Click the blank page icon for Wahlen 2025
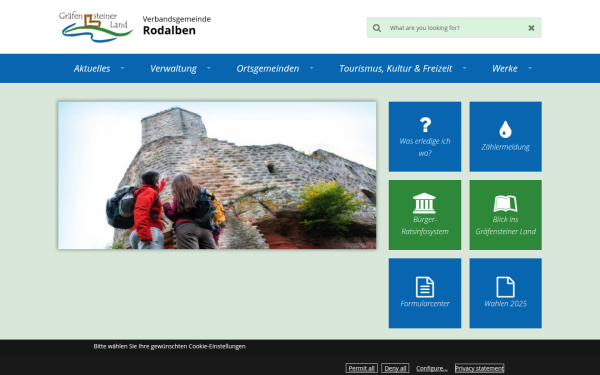 tap(505, 287)
